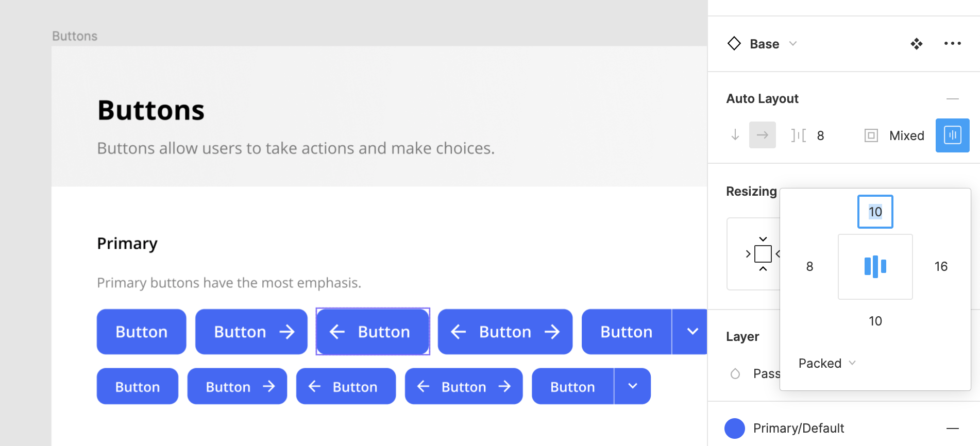Click the padding square icon
Image resolution: width=980 pixels, height=446 pixels.
(871, 135)
